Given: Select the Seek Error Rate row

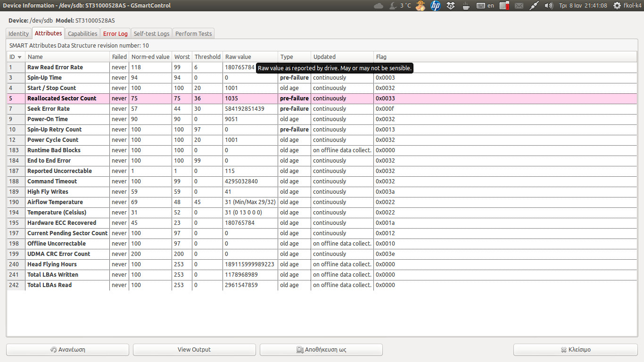Looking at the screenshot, I should (322, 109).
